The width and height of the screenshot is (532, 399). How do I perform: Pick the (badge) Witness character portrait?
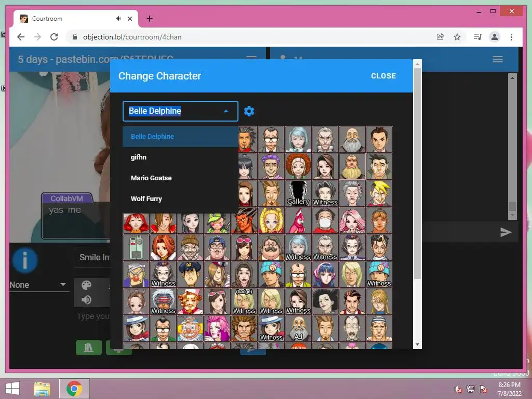[244, 301]
